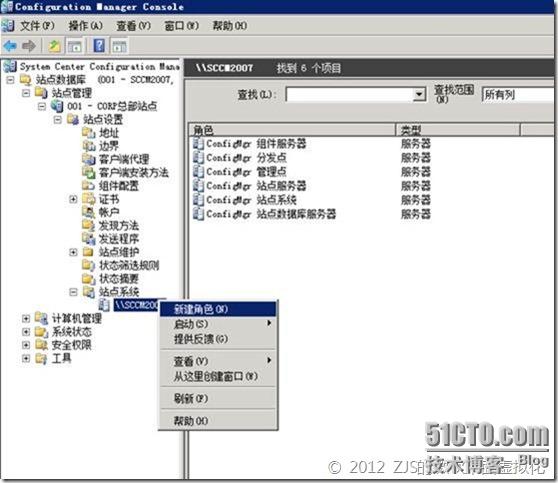Select the 计算机管理 tree item
This screenshot has height=483, width=558.
pos(77,318)
